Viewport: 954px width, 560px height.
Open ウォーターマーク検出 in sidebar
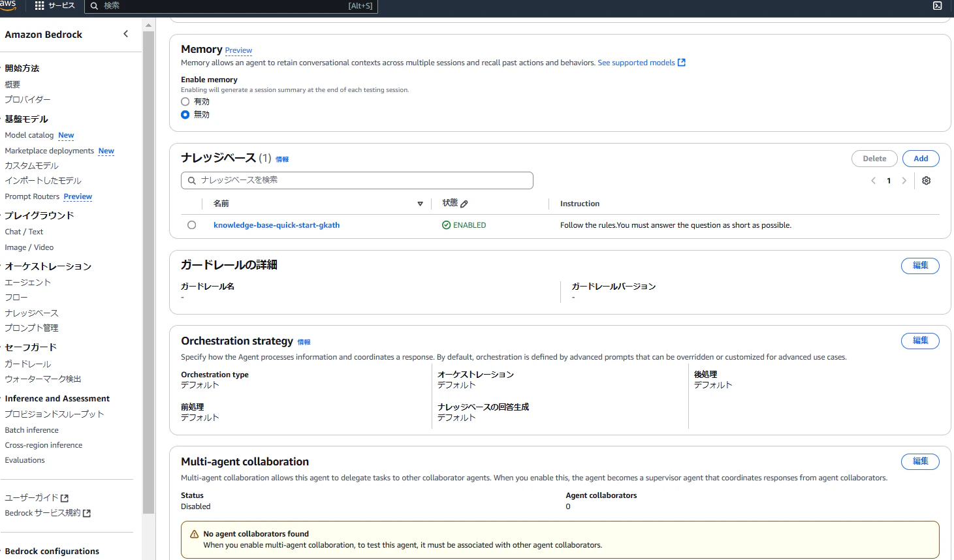42,379
